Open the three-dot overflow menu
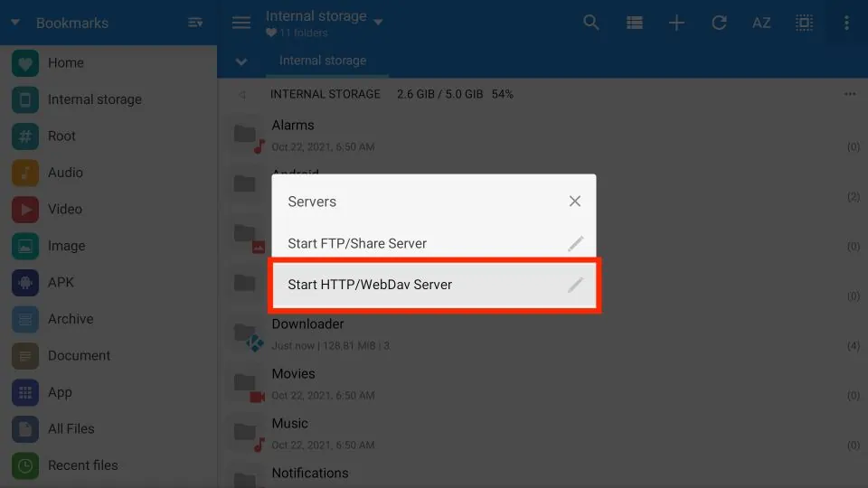Viewport: 868px width, 488px height. click(x=846, y=23)
